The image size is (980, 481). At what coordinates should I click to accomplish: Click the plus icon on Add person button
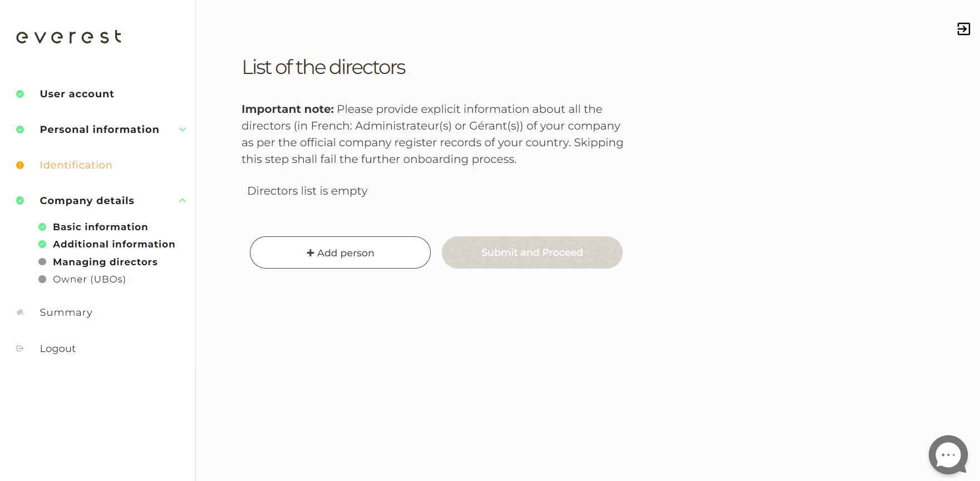(x=309, y=252)
